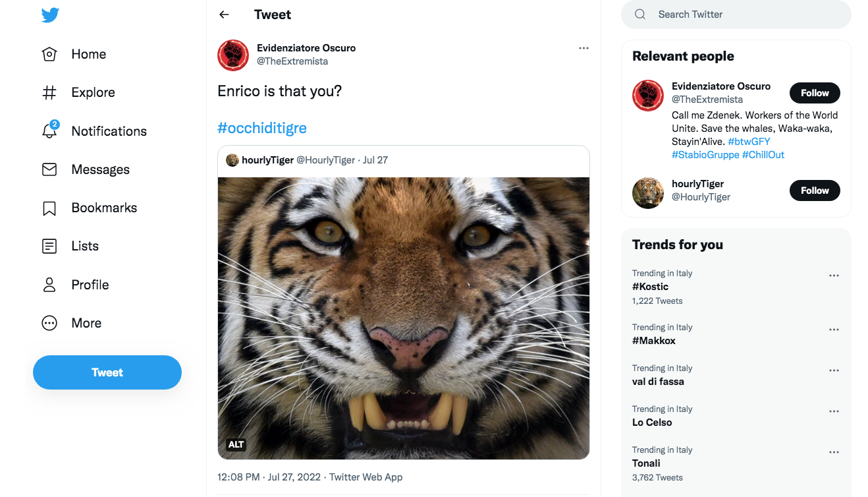Open Explore hashtag icon
Image resolution: width=868 pixels, height=497 pixels.
tap(49, 93)
